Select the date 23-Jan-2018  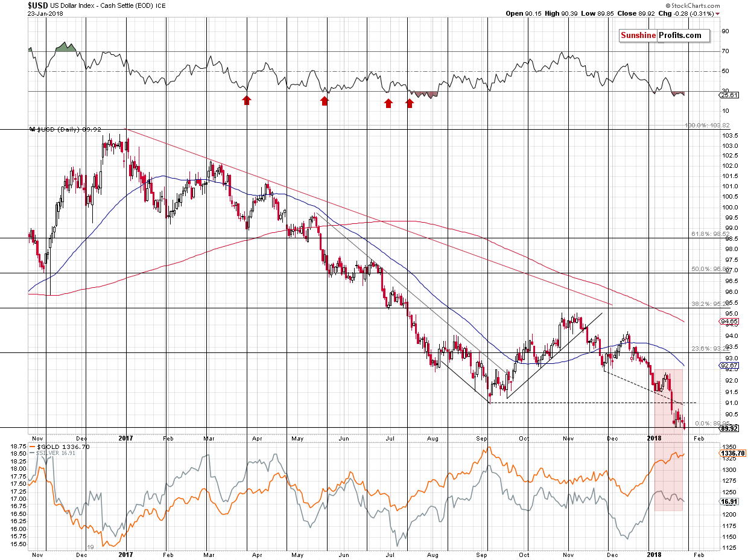(x=45, y=14)
